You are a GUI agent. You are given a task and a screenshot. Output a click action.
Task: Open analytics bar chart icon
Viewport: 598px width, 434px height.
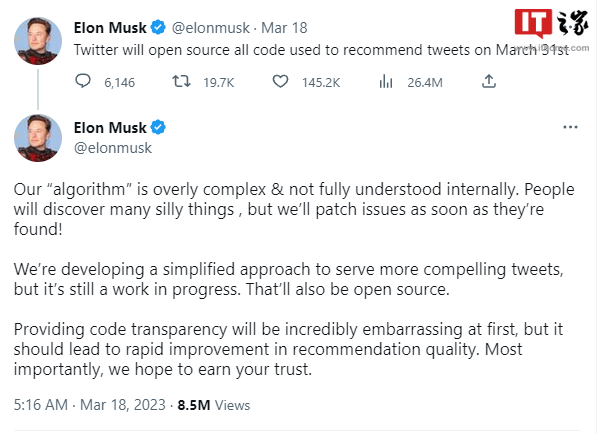click(x=386, y=81)
